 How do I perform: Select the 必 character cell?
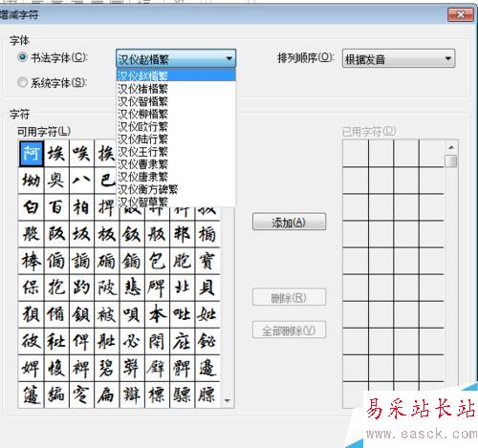pyautogui.click(x=132, y=341)
